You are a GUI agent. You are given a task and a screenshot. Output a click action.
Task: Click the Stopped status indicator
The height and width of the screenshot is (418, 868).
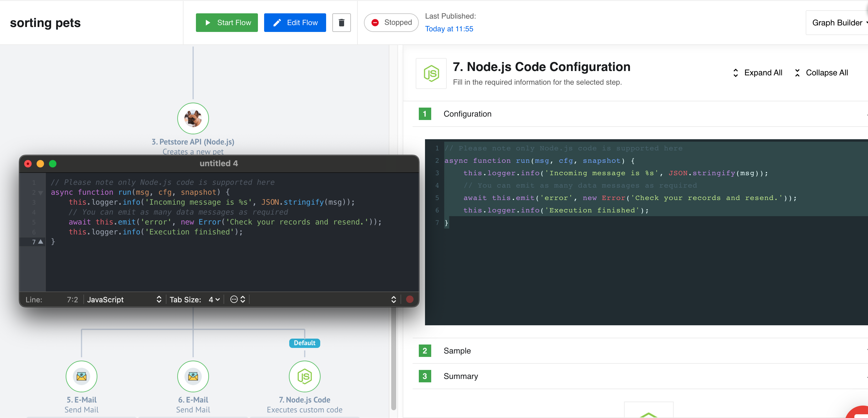pos(391,23)
